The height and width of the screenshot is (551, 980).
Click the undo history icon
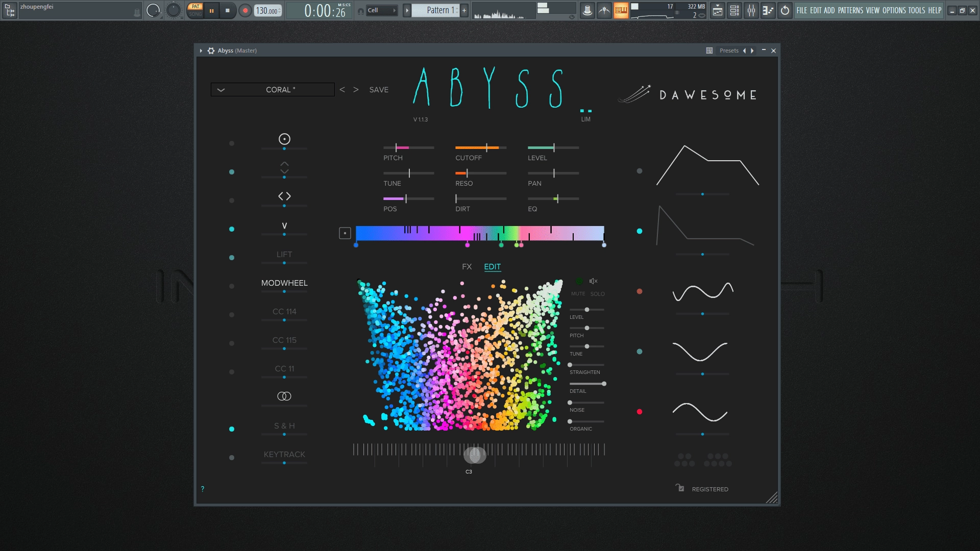coord(785,10)
